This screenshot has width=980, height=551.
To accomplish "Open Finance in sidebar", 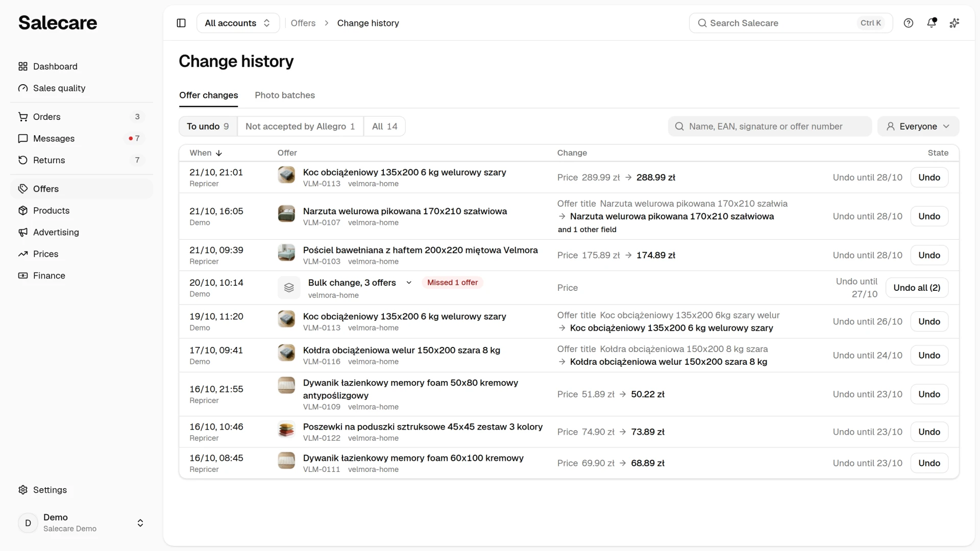I will click(82, 275).
